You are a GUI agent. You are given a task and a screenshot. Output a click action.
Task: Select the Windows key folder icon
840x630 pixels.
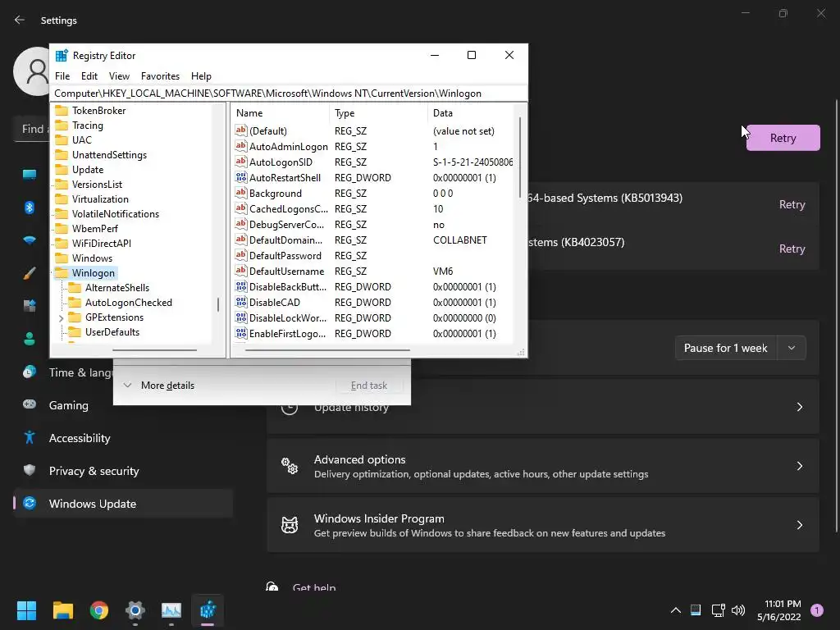point(62,258)
